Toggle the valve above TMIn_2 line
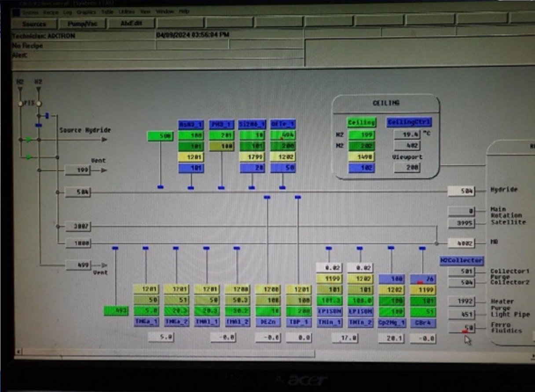The height and width of the screenshot is (392, 535). click(360, 248)
